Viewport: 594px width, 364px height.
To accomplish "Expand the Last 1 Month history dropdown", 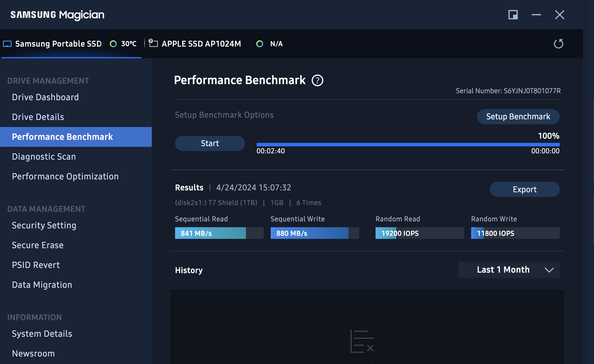I will point(503,270).
